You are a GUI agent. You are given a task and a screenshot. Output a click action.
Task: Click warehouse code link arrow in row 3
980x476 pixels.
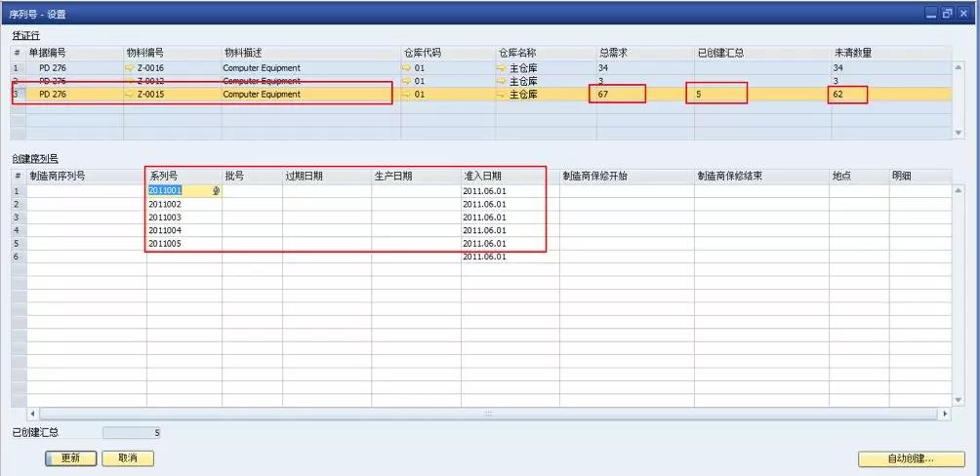click(x=407, y=95)
